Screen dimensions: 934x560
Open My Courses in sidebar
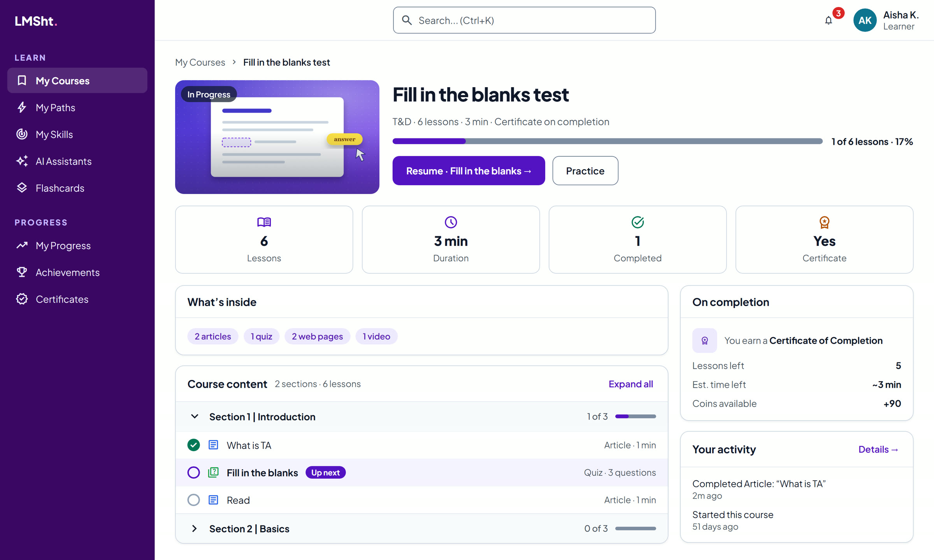click(77, 80)
